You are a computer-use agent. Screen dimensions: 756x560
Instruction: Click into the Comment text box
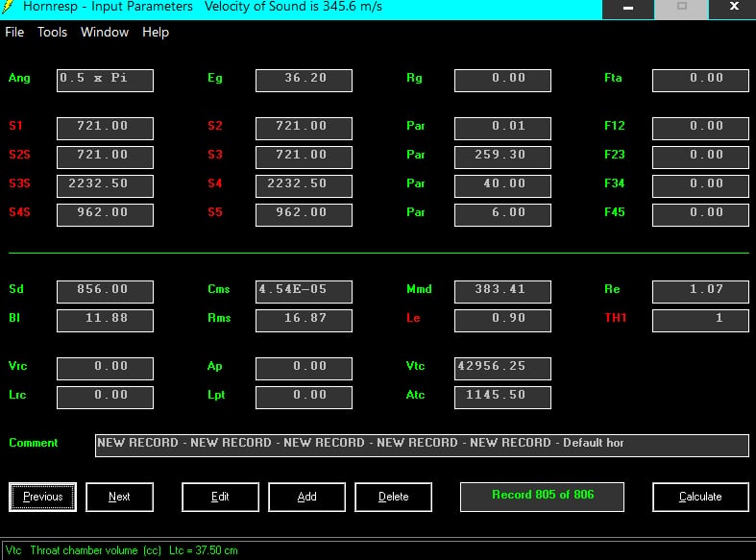[x=422, y=446]
